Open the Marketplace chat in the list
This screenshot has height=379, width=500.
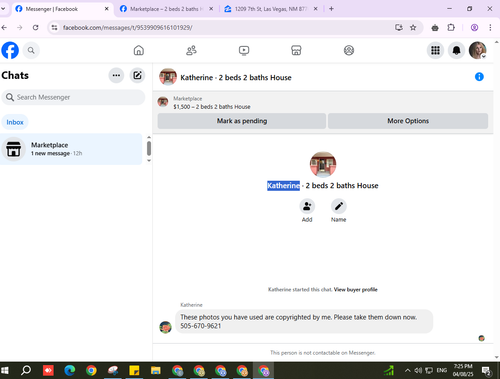71,149
